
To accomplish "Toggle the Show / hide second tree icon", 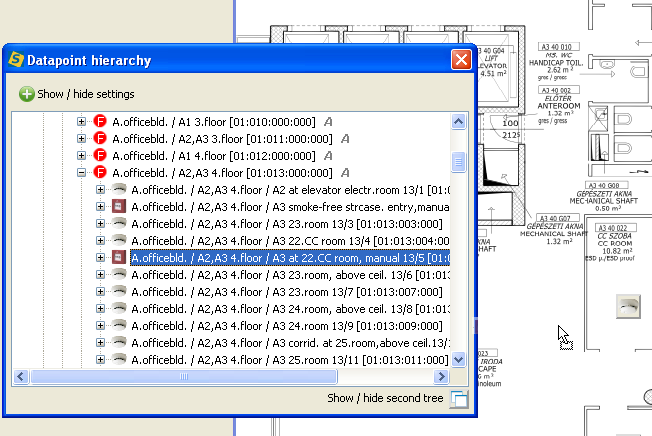I will (x=458, y=399).
